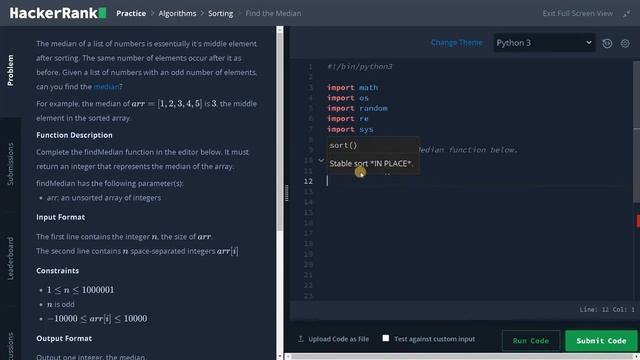Click the HackerRank logo

coord(58,13)
